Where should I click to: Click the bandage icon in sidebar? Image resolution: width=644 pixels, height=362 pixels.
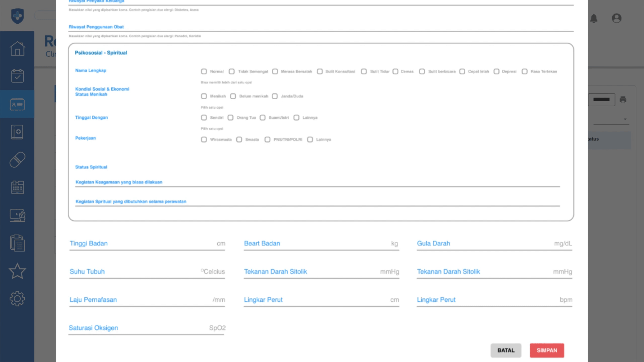[x=17, y=160]
